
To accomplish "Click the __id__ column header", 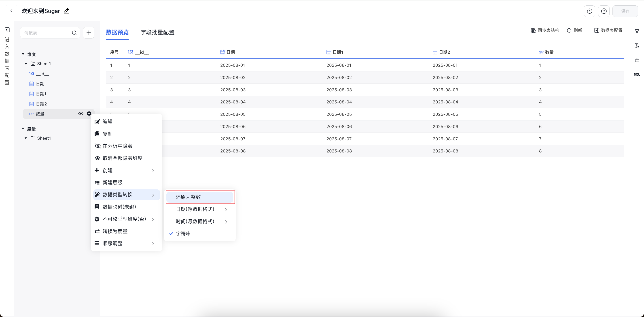I will pos(138,52).
